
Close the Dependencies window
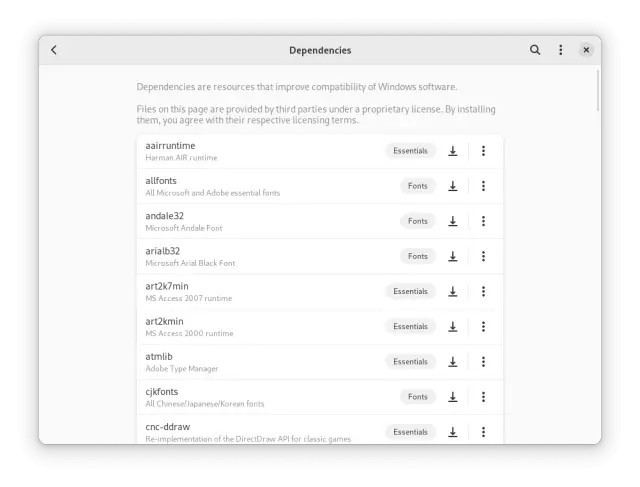click(586, 50)
